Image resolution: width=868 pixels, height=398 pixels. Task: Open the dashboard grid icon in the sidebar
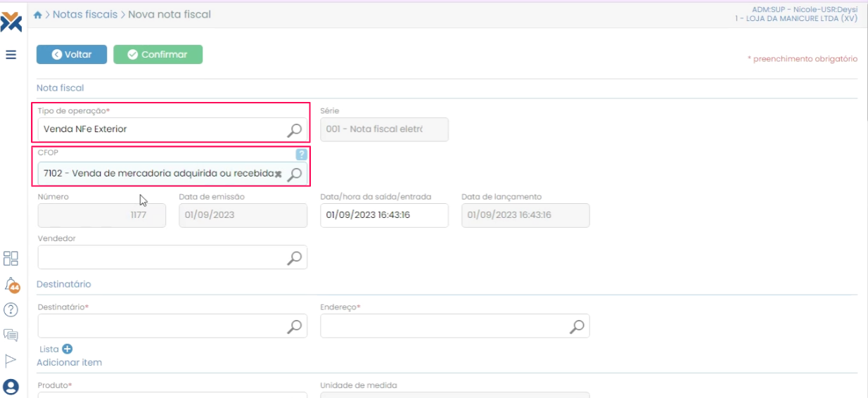pyautogui.click(x=11, y=258)
